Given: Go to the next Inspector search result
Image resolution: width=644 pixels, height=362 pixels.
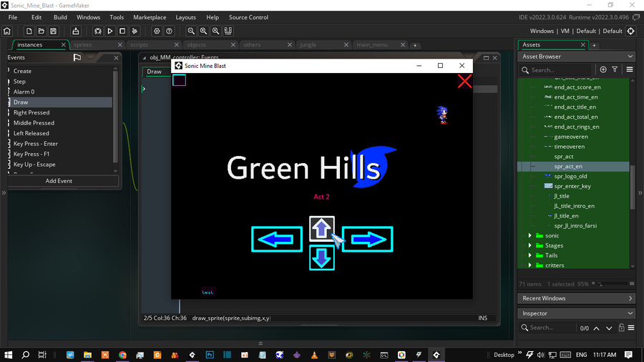Looking at the screenshot, I should (609, 328).
